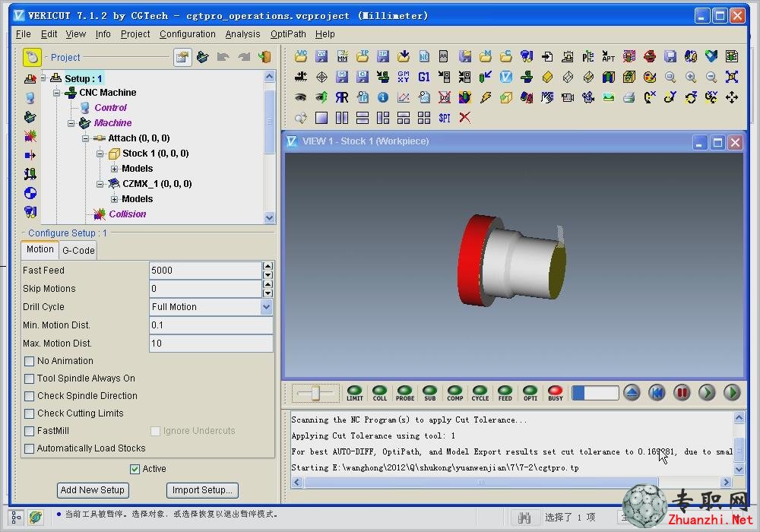Toggle the LIMIT status light
The width and height of the screenshot is (760, 532).
tap(355, 393)
